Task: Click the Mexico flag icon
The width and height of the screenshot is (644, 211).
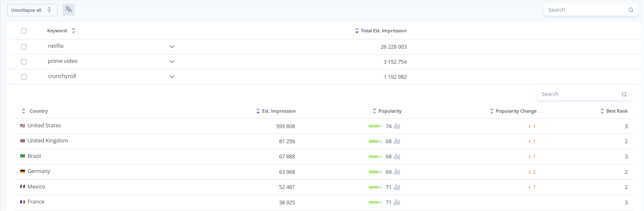Action: pos(23,187)
